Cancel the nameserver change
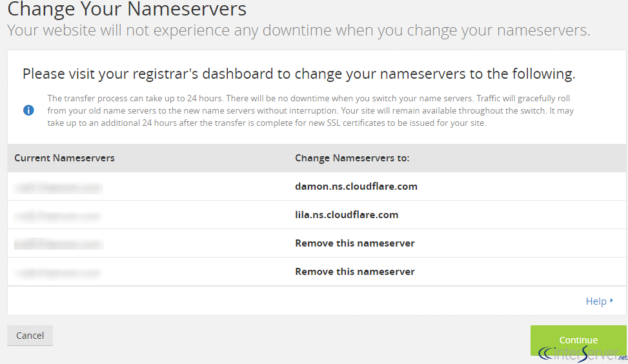Viewport: 628px width, 364px height. (x=30, y=336)
